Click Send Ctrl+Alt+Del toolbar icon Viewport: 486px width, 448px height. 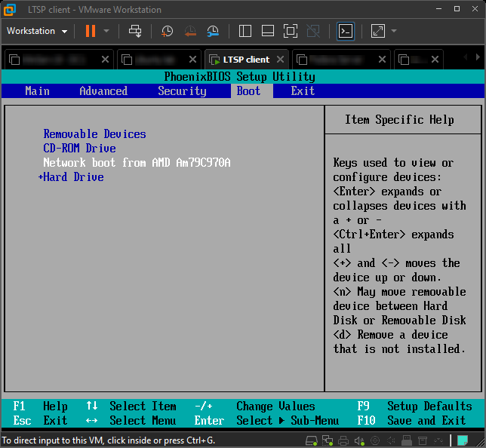coord(135,31)
